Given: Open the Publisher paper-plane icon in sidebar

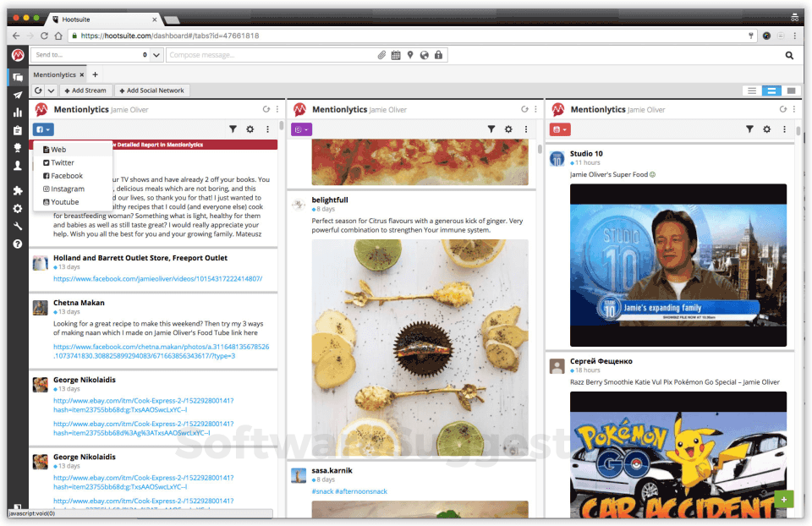Looking at the screenshot, I should coord(18,95).
